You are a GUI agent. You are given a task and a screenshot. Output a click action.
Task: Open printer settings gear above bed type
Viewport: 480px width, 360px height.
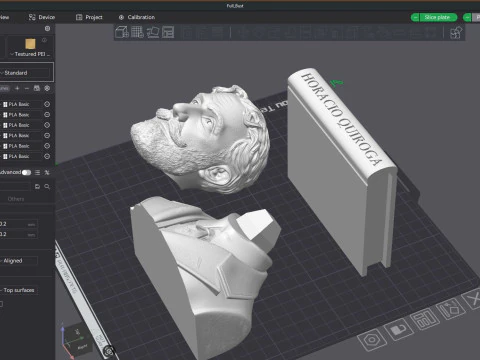pyautogui.click(x=47, y=29)
